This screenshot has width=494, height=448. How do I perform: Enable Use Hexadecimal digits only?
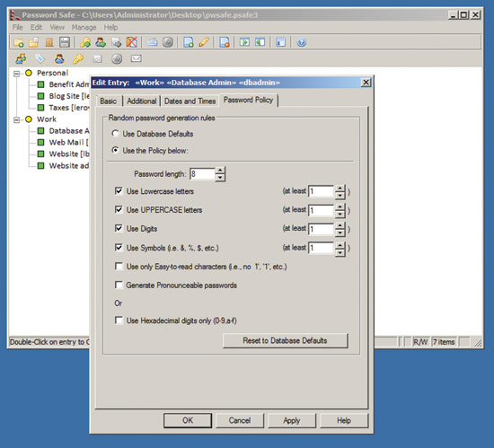pos(119,321)
